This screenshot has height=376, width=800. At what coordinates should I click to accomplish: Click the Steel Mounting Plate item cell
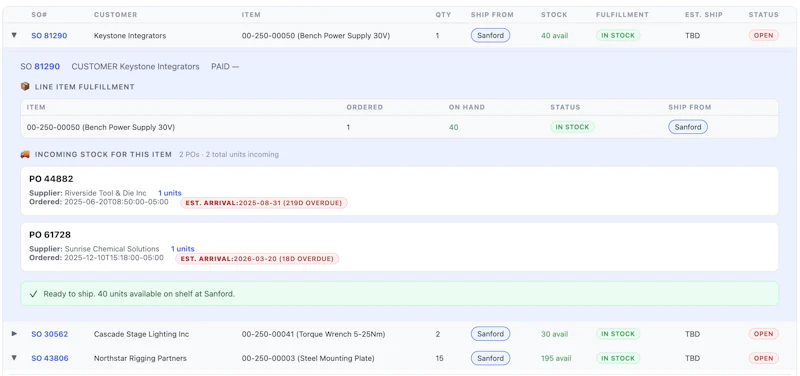[x=308, y=359]
